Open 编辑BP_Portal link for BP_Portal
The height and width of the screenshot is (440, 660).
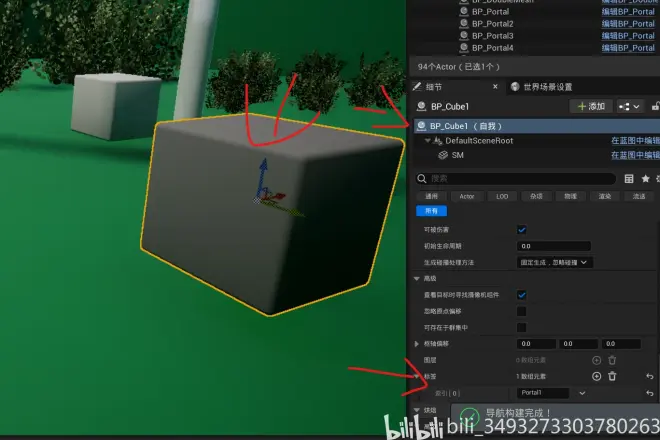628,11
